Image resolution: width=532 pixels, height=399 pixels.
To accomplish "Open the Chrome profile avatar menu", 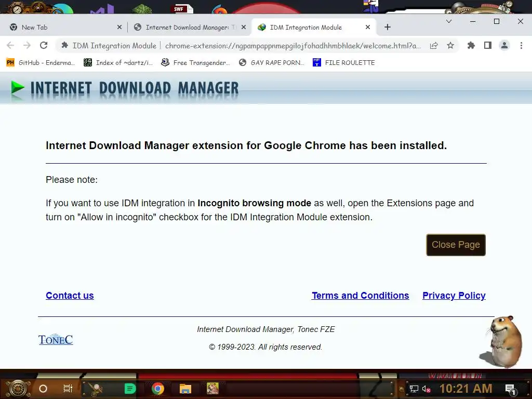I will 504,46.
